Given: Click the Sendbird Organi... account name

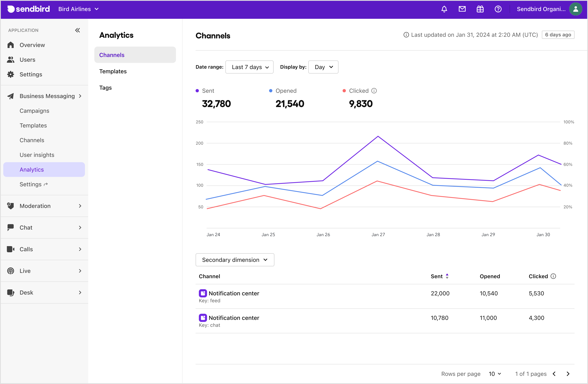Looking at the screenshot, I should 541,9.
